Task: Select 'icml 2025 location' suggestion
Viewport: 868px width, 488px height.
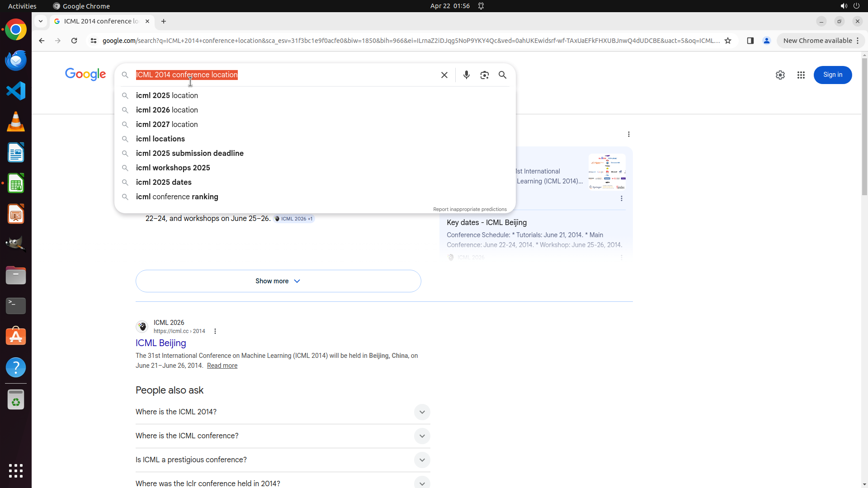Action: tap(167, 96)
